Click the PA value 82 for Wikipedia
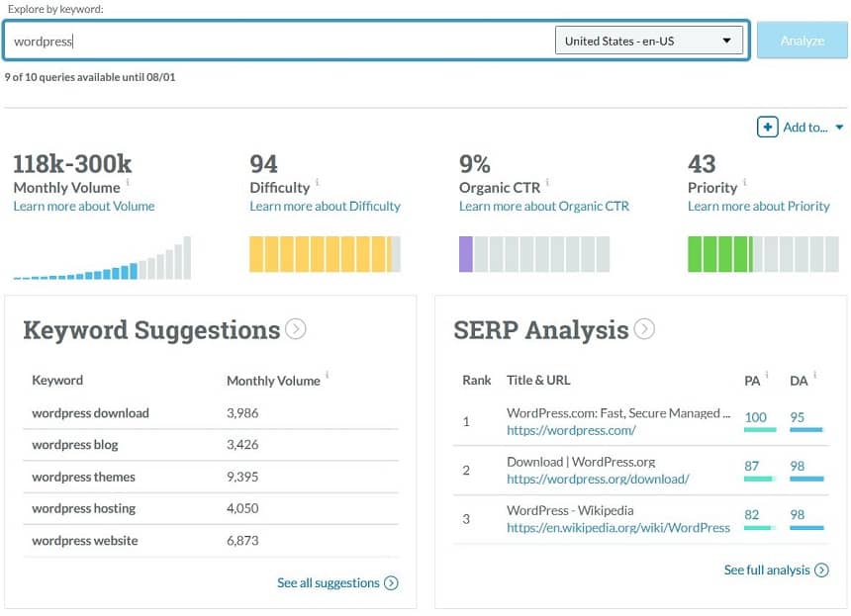This screenshot has width=851, height=616. 752,514
